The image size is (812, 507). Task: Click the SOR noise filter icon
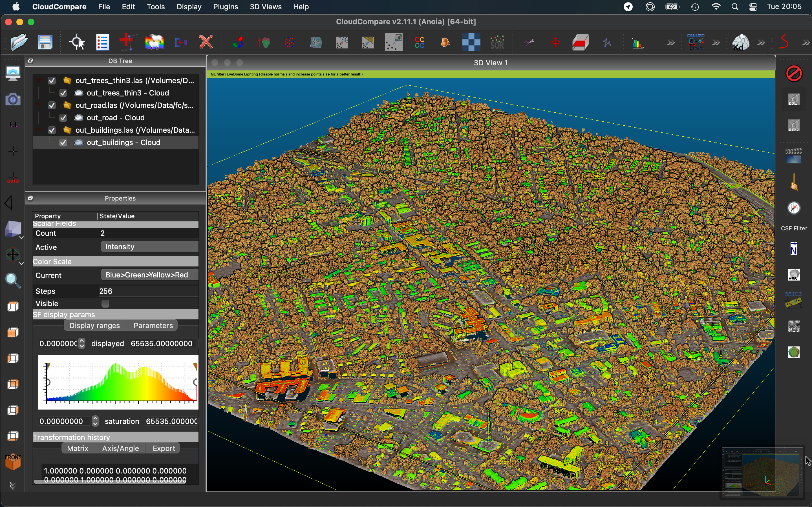pos(498,43)
